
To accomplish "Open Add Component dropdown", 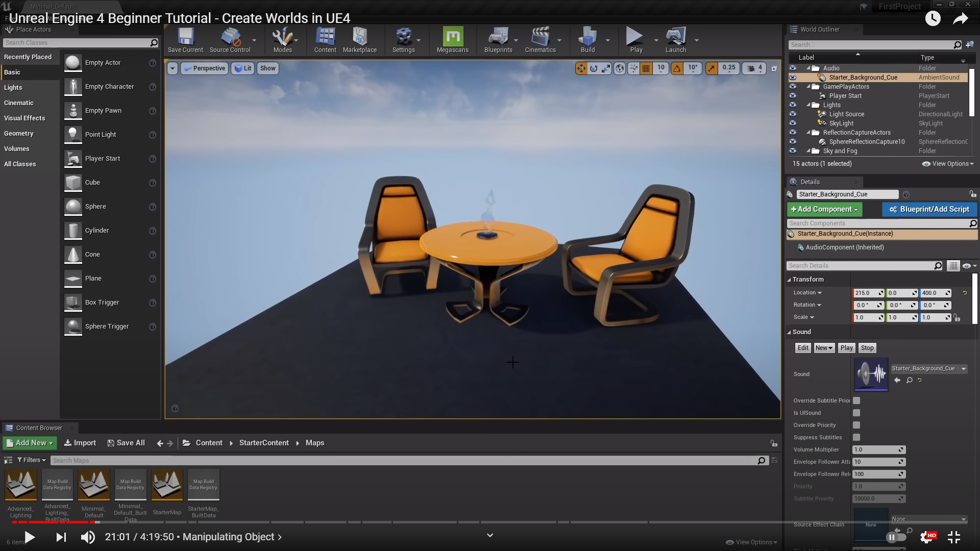I will click(x=824, y=209).
